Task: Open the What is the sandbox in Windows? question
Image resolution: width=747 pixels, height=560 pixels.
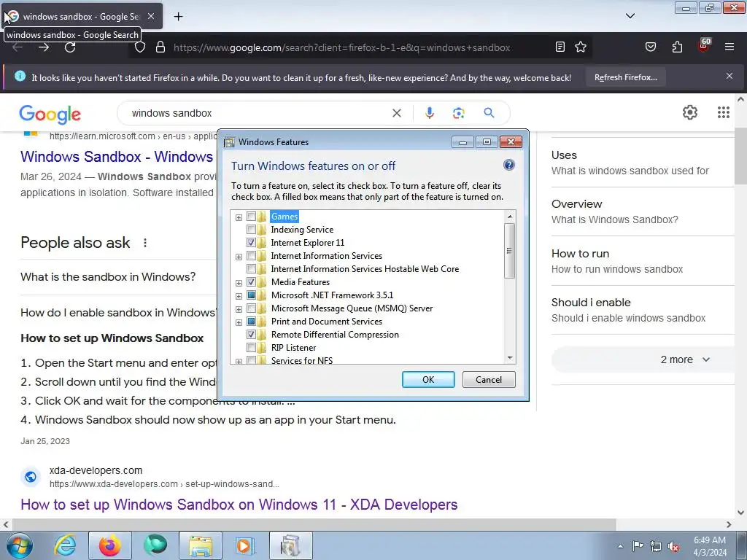Action: [108, 276]
